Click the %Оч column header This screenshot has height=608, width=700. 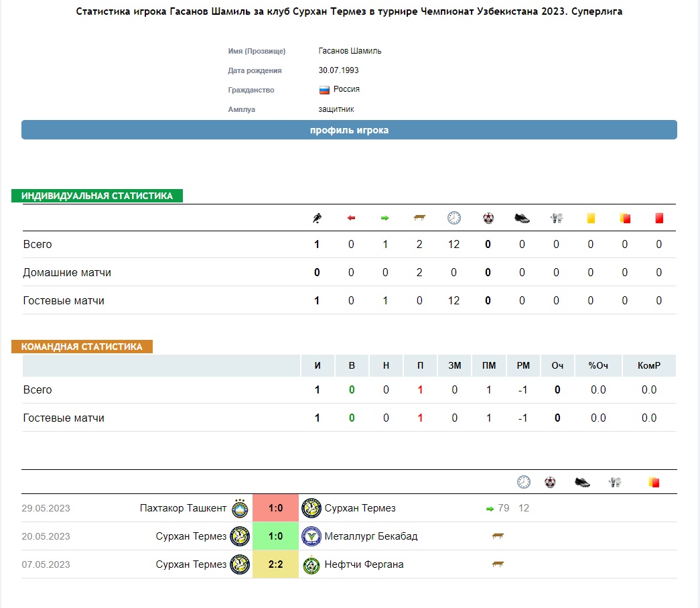(598, 365)
